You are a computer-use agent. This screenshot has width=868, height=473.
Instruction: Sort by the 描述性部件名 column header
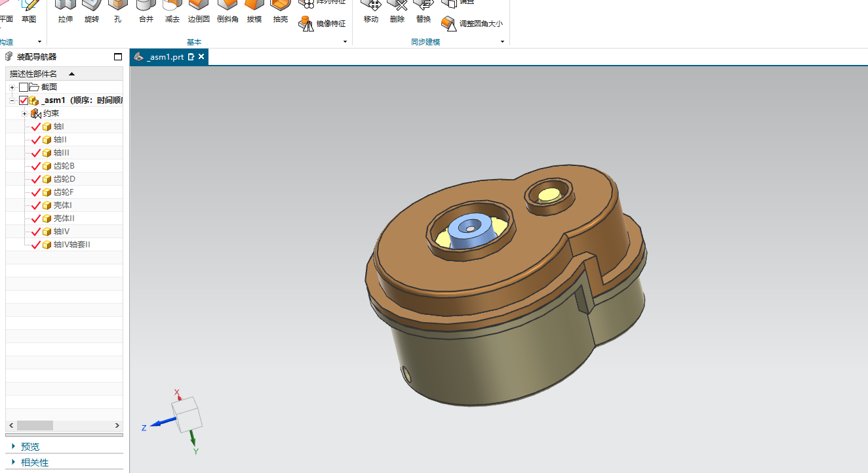64,73
